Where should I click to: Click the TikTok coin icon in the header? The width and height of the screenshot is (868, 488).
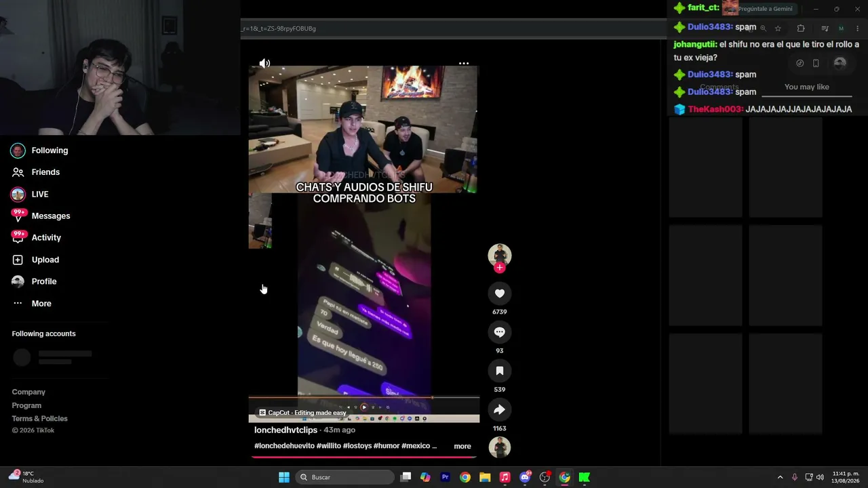point(800,63)
